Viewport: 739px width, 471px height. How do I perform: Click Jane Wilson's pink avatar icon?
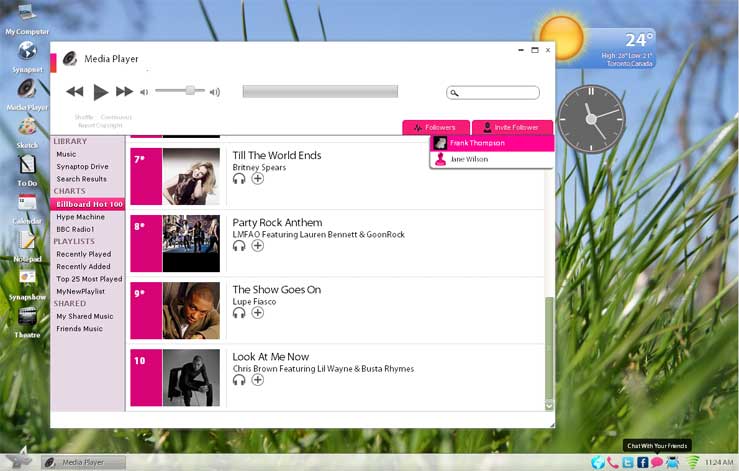[x=440, y=159]
